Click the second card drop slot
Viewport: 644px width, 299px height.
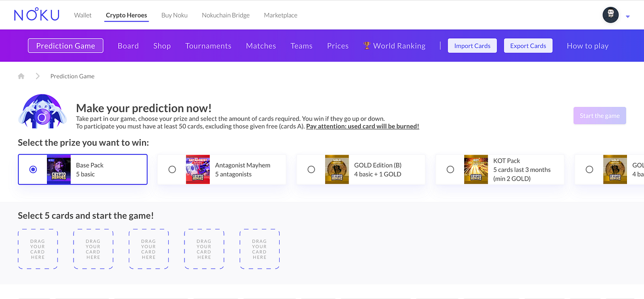pyautogui.click(x=93, y=249)
